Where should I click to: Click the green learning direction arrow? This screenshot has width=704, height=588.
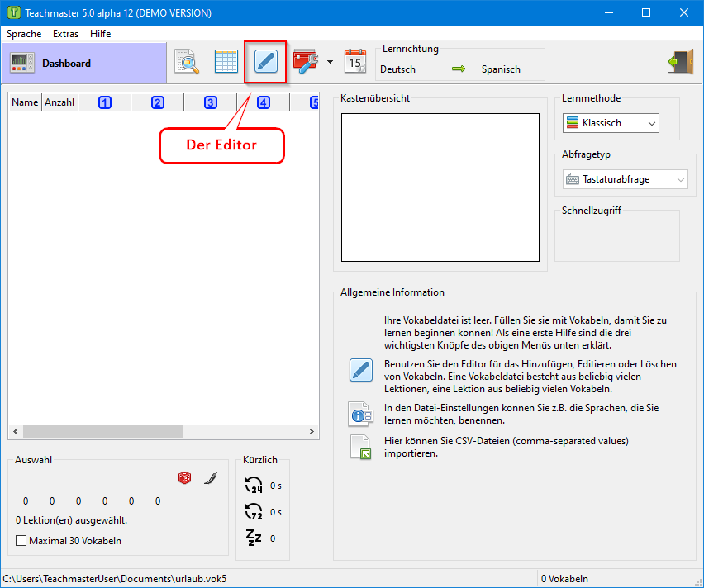pyautogui.click(x=459, y=69)
